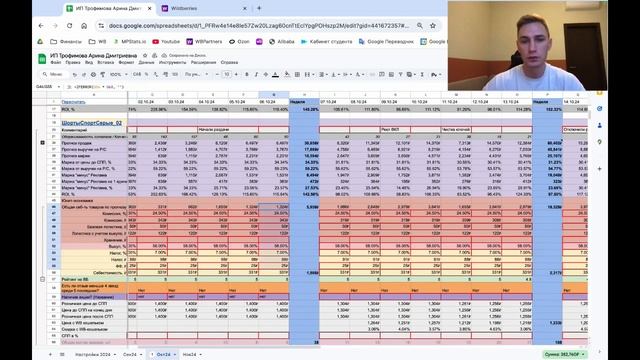The image size is (640, 360).
Task: Click the ШортыСпортСерые_02 link cell
Action: click(x=91, y=123)
